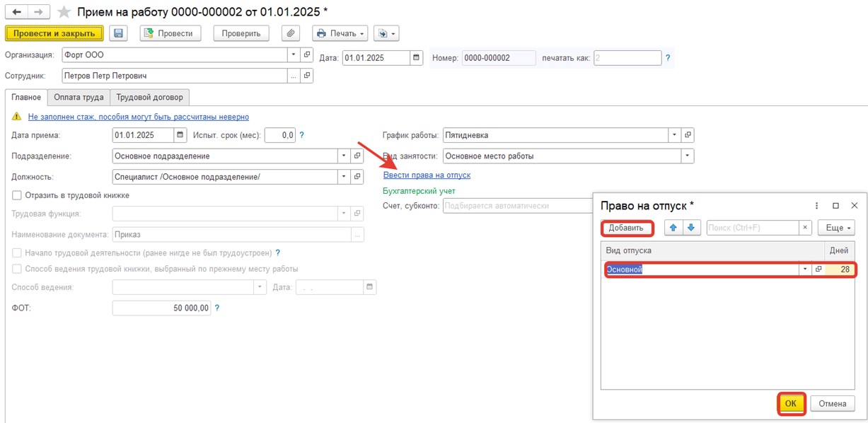Move vacation row down with arrow icon
Image resolution: width=868 pixels, height=423 pixels.
point(690,228)
